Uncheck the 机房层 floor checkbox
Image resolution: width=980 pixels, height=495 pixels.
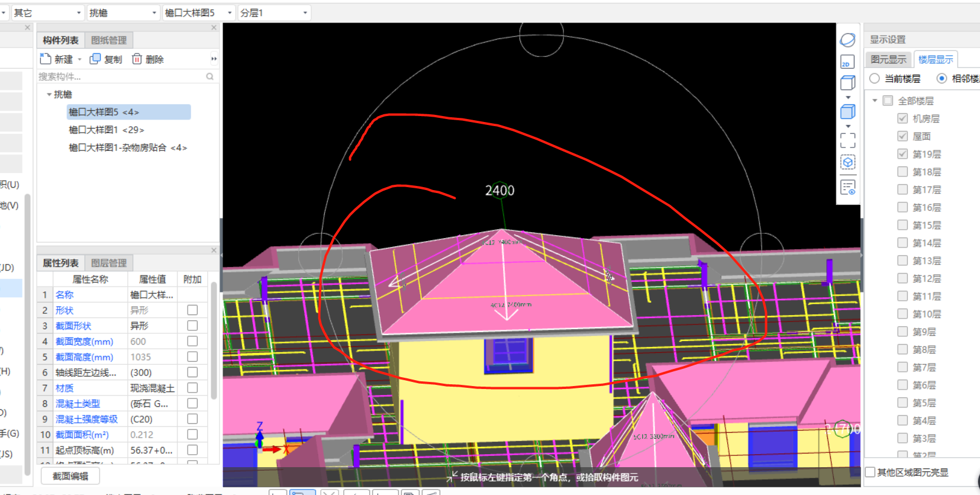(902, 118)
